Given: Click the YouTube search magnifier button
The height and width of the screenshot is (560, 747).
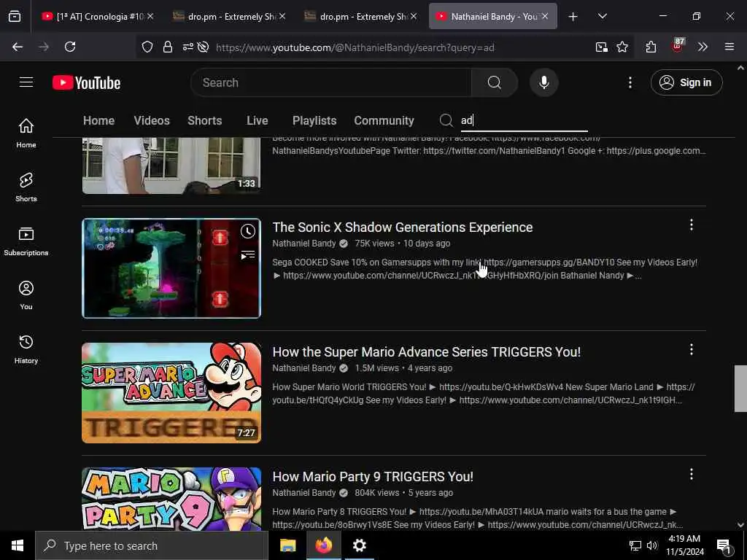Looking at the screenshot, I should tap(494, 82).
